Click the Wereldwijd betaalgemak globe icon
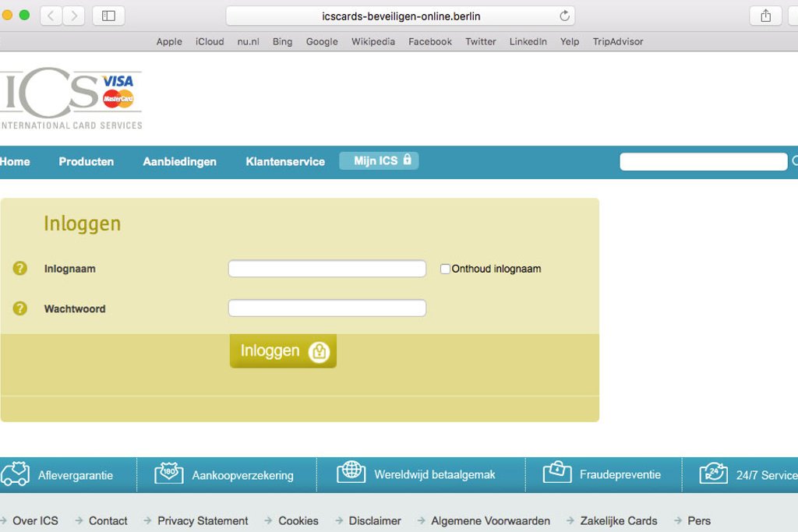Screen dimensions: 798x532 click(351, 473)
